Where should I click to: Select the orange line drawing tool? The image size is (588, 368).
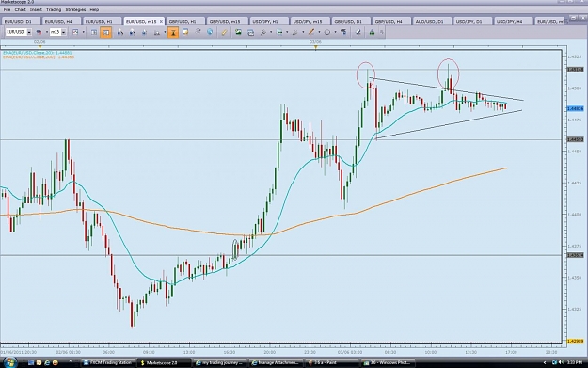pyautogui.click(x=310, y=32)
